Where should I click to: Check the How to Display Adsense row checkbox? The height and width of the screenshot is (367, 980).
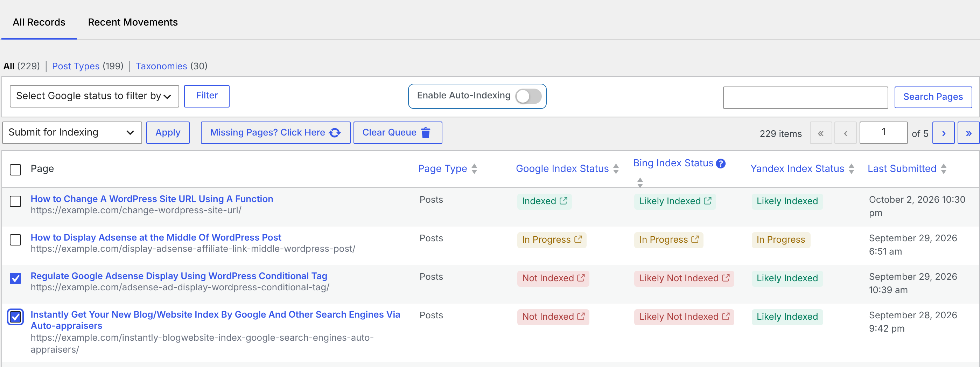click(15, 240)
